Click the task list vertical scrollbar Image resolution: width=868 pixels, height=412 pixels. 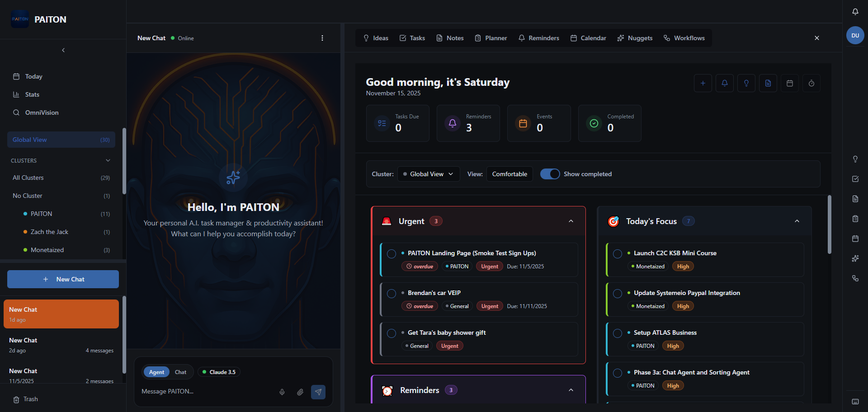point(829,226)
